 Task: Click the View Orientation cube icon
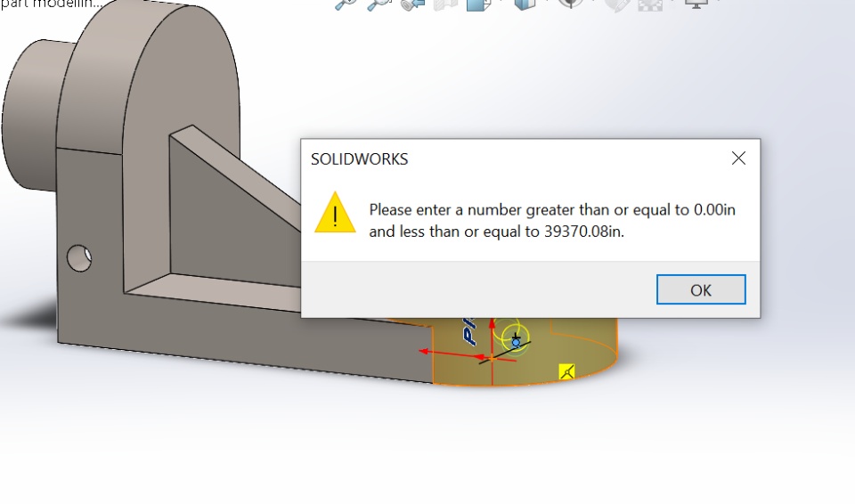pyautogui.click(x=478, y=4)
